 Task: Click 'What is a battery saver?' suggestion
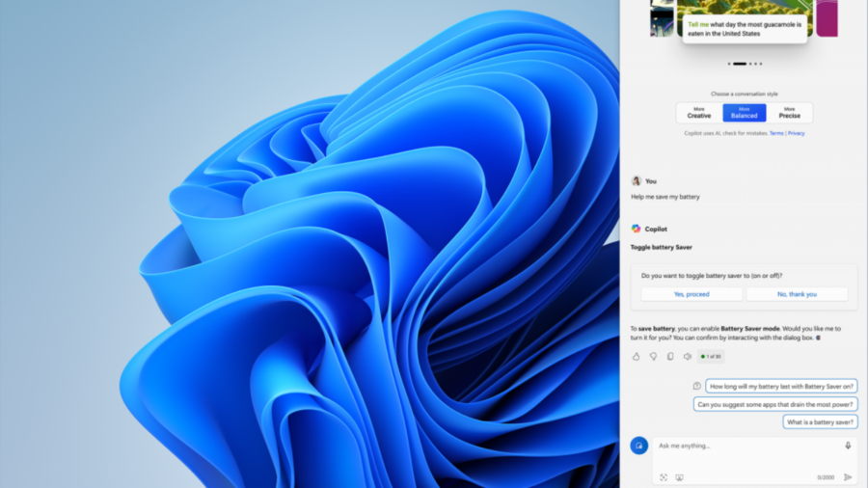pyautogui.click(x=819, y=422)
